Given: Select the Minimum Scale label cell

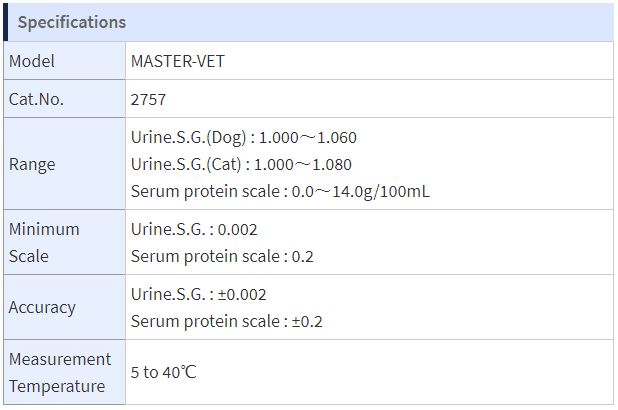Looking at the screenshot, I should 65,242.
